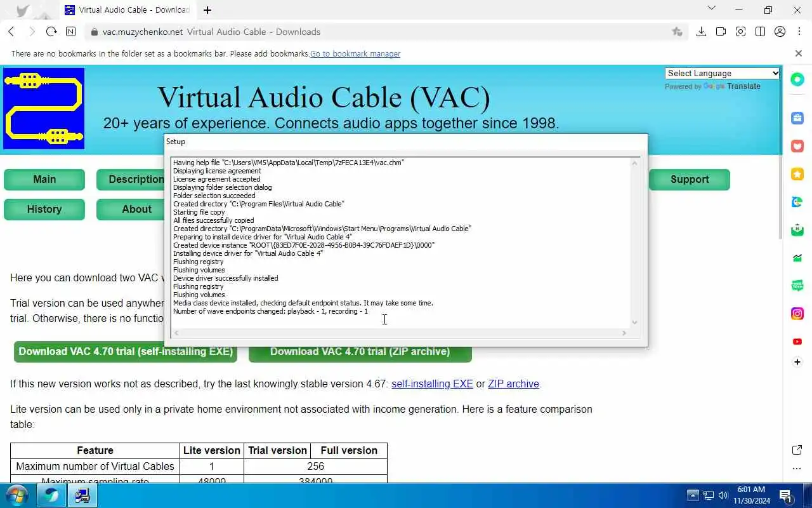Viewport: 812px width, 508px height.
Task: Open the sidebar more options dots
Action: click(x=797, y=469)
